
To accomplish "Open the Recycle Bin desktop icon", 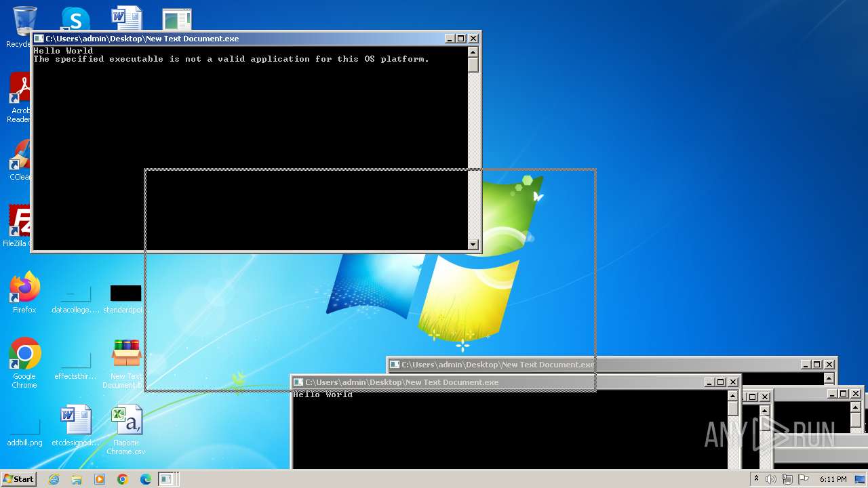I will pos(24,27).
